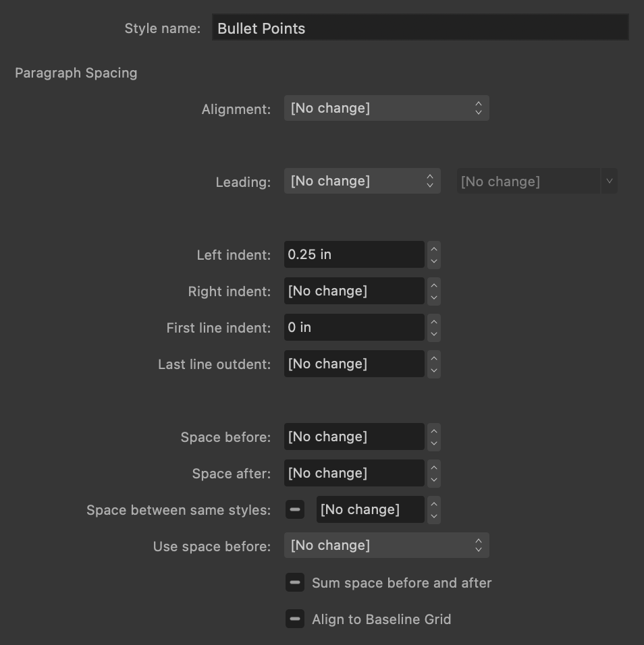
Task: Enable Align to Baseline Grid checkbox
Action: (x=295, y=619)
